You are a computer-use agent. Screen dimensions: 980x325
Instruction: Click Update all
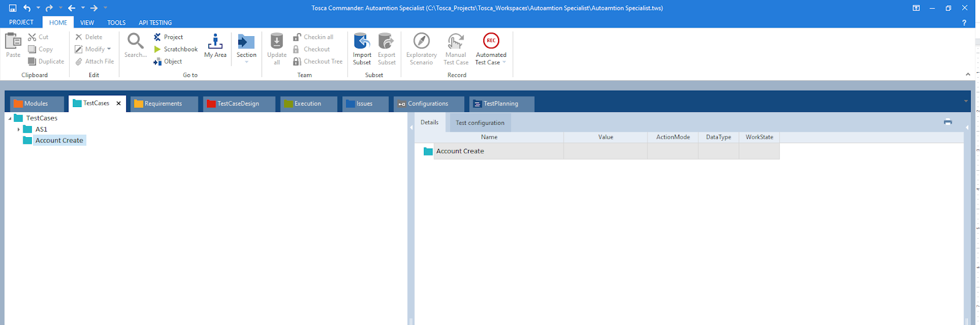point(277,48)
